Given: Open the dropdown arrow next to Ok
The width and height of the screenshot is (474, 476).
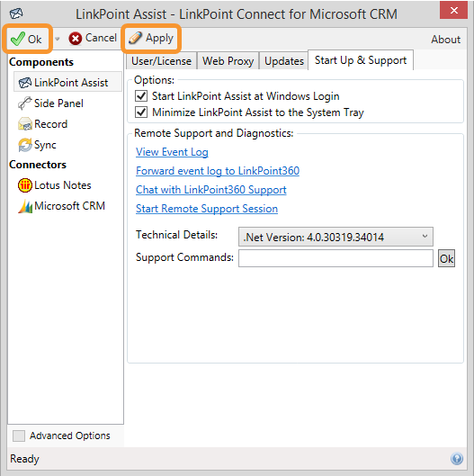Looking at the screenshot, I should coord(57,39).
